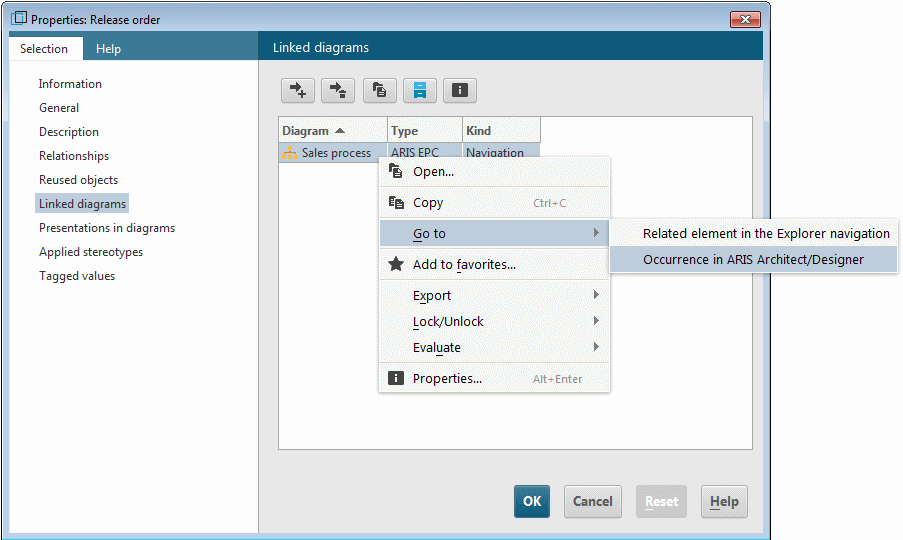Select Add to favorites... menu entry
The height and width of the screenshot is (540, 903).
494,264
